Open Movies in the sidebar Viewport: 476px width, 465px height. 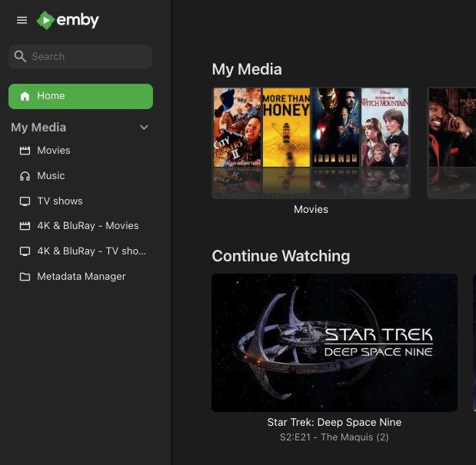(81, 151)
